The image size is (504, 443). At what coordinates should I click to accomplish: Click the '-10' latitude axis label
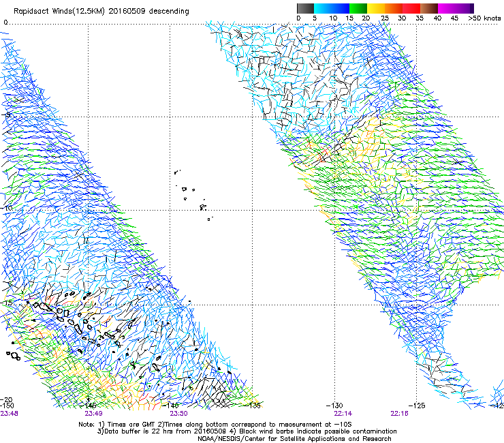click(7, 208)
